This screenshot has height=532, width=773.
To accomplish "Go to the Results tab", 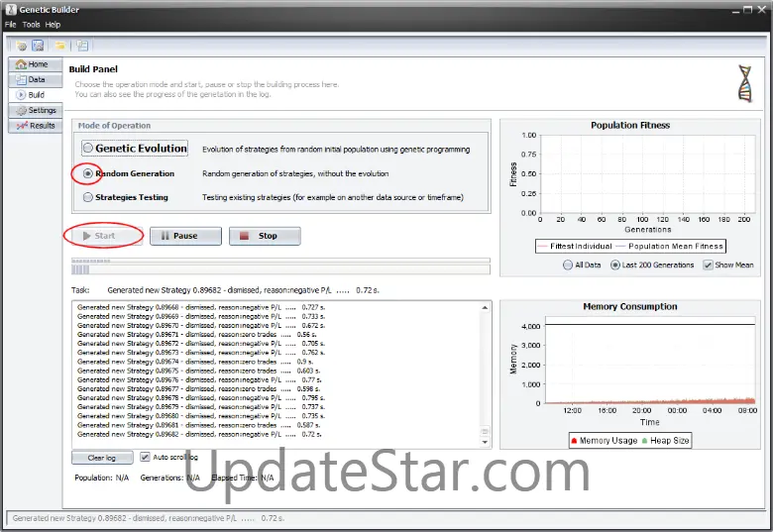I will point(36,126).
